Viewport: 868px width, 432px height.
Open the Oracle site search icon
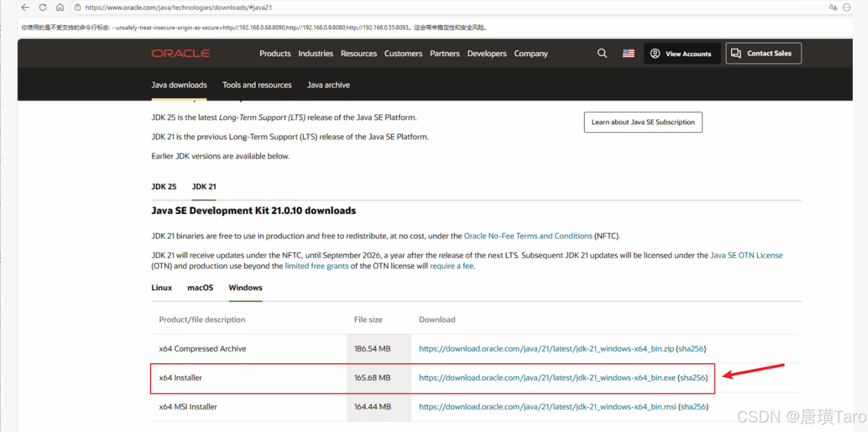[602, 53]
